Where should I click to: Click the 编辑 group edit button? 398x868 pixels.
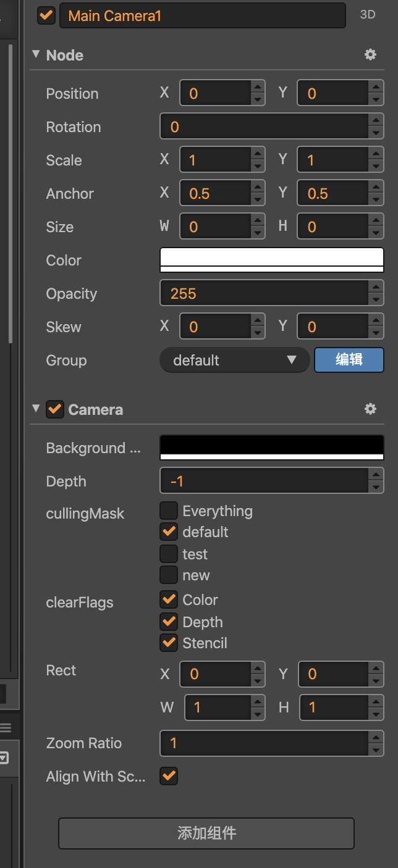click(349, 360)
